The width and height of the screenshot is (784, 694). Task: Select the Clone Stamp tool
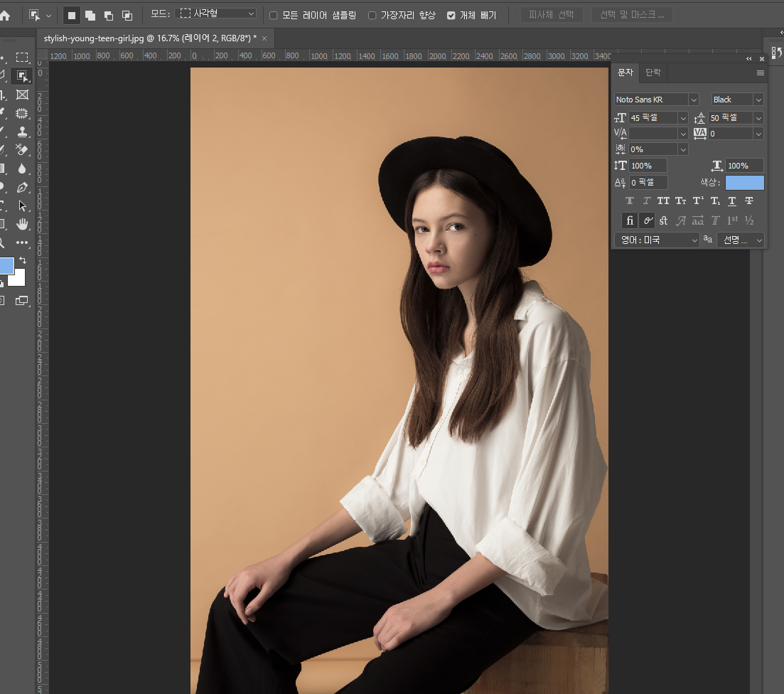pyautogui.click(x=22, y=132)
